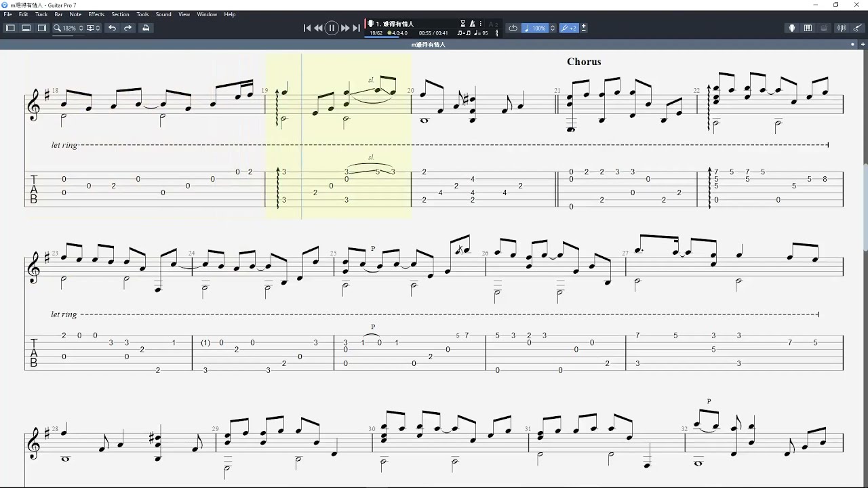This screenshot has height=488, width=868.
Task: Click the unsaved-changes dot on the tab bar
Action: (853, 44)
